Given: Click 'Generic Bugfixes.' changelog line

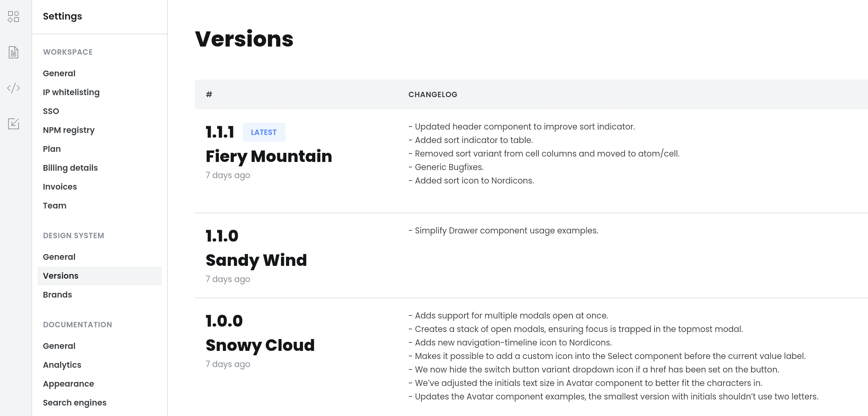Looking at the screenshot, I should [x=446, y=167].
